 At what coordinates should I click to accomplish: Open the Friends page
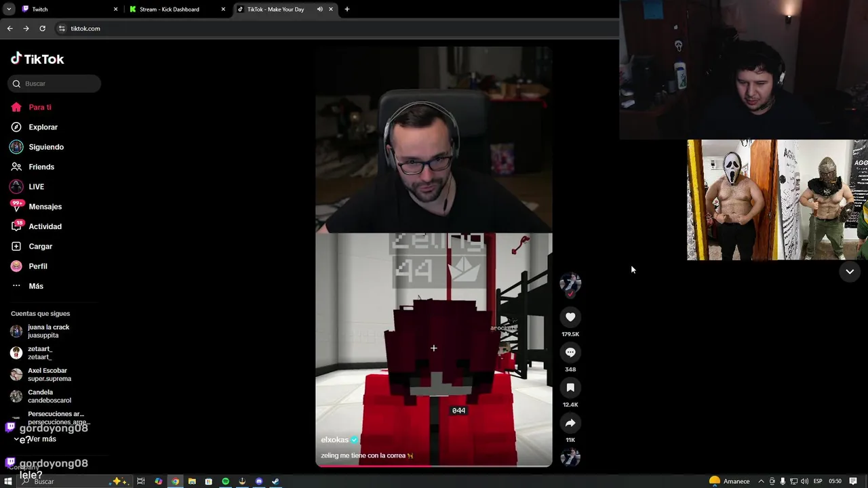tap(33, 167)
